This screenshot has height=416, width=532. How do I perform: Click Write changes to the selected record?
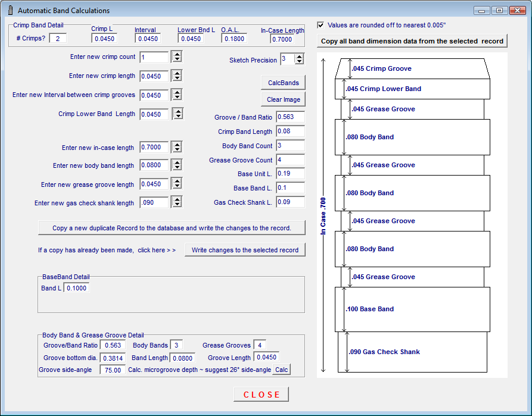point(245,250)
